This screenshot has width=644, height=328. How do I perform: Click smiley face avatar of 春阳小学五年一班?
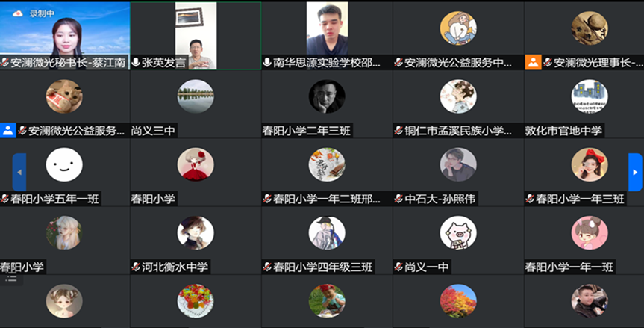[x=64, y=164]
